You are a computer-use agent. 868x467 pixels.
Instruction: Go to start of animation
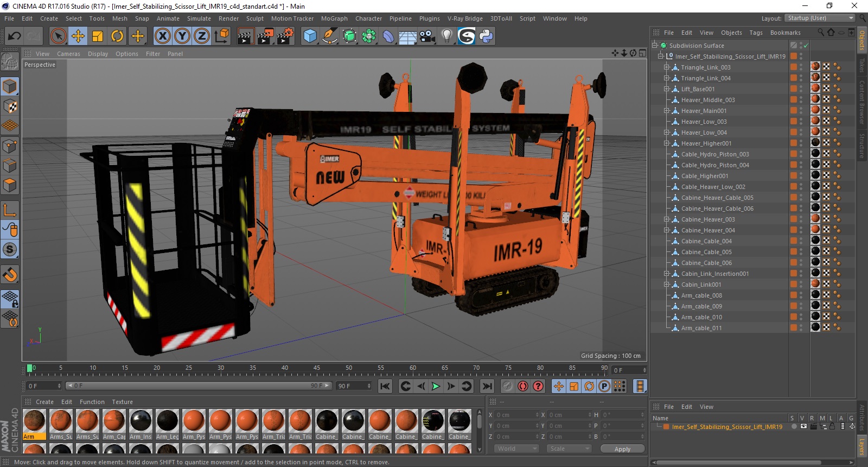click(385, 386)
